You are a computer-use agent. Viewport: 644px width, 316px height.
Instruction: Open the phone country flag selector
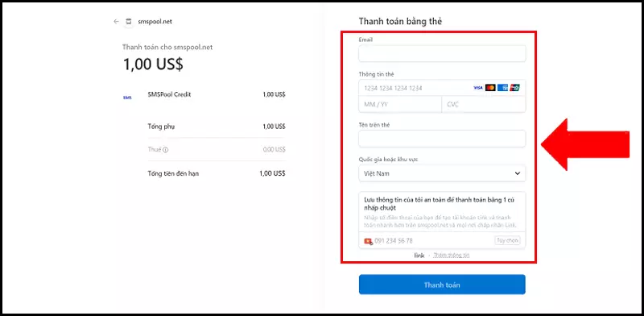pyautogui.click(x=369, y=241)
